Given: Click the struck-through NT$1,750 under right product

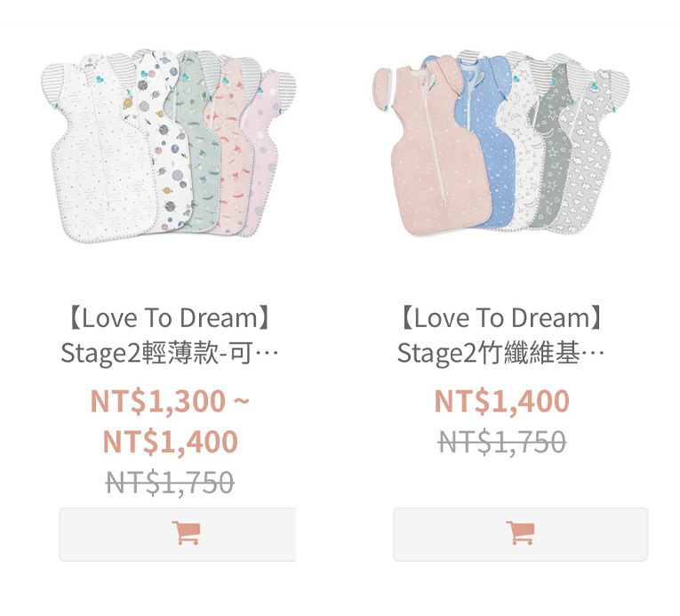Looking at the screenshot, I should [x=501, y=442].
